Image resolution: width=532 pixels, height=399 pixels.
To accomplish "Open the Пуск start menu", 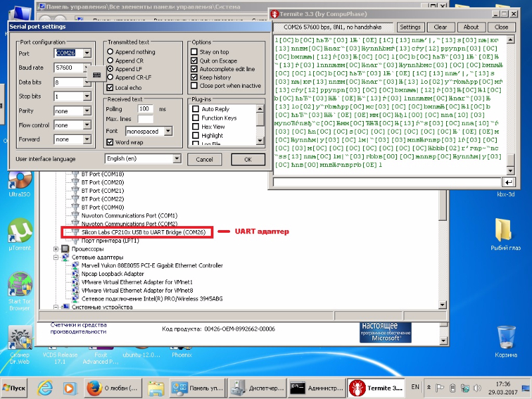I will click(x=14, y=388).
